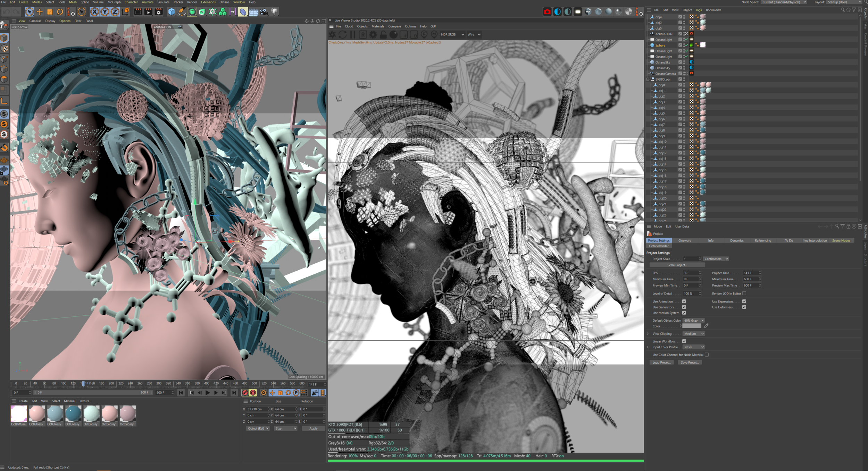Screen dimensions: 868x471
Task: Click the Light bulb object icon
Action: [274, 12]
